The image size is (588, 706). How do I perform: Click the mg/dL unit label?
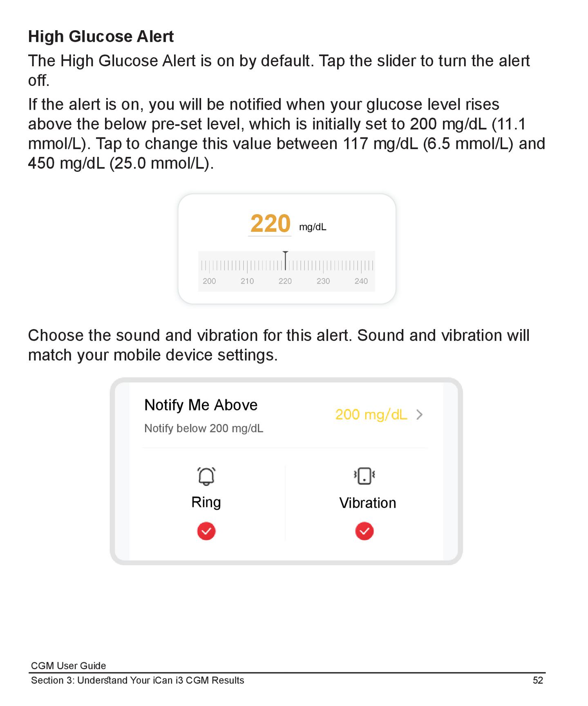pyautogui.click(x=313, y=227)
